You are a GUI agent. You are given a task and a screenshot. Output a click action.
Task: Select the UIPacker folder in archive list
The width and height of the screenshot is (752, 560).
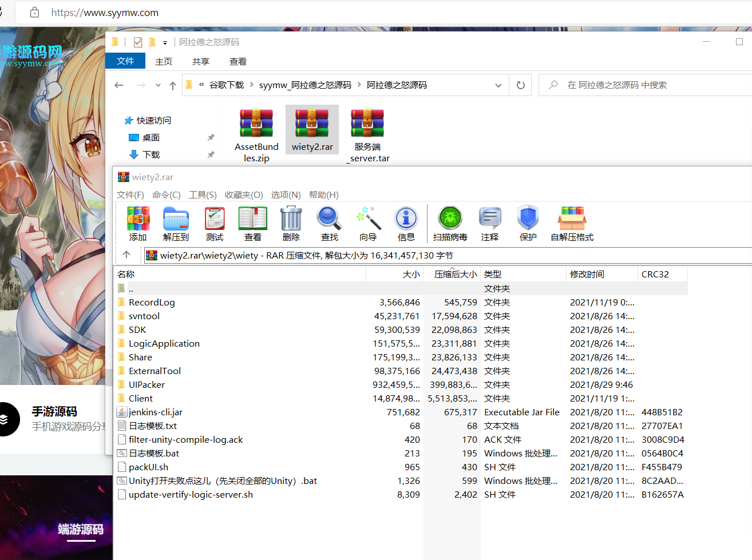(147, 385)
